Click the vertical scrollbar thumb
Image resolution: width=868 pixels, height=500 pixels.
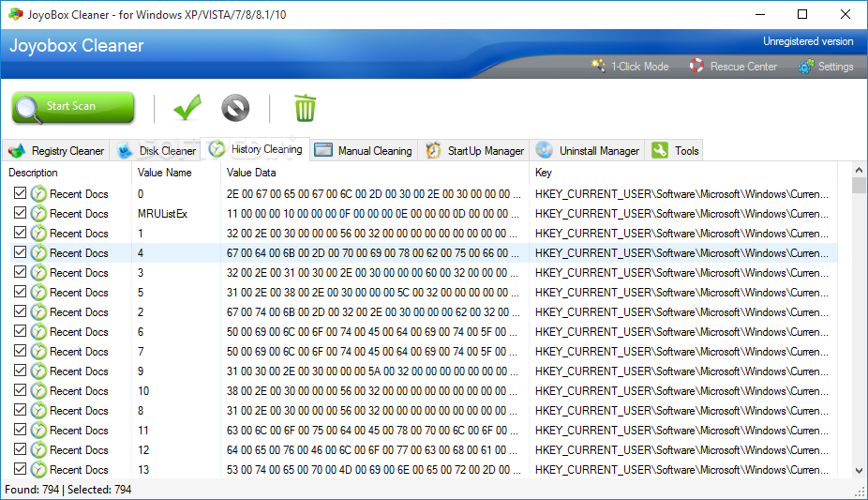point(859,186)
